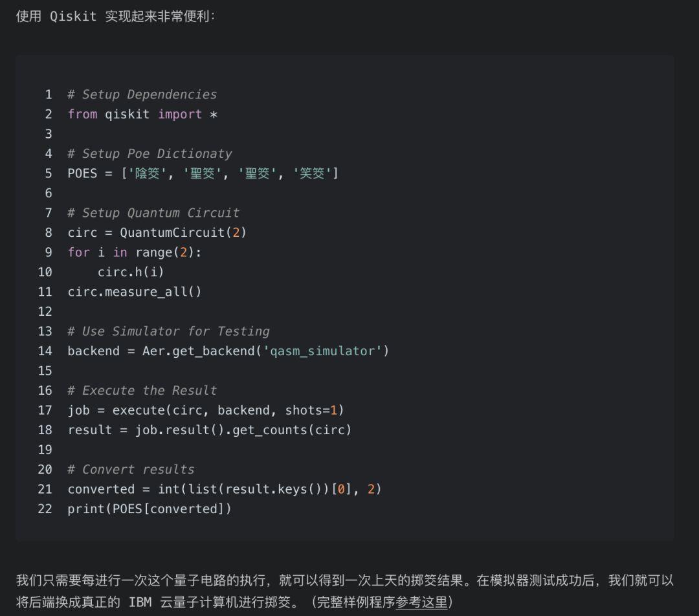The height and width of the screenshot is (616, 699).
Task: Click the "circ = QuantumCircuit(2)" line
Action: pos(157,232)
